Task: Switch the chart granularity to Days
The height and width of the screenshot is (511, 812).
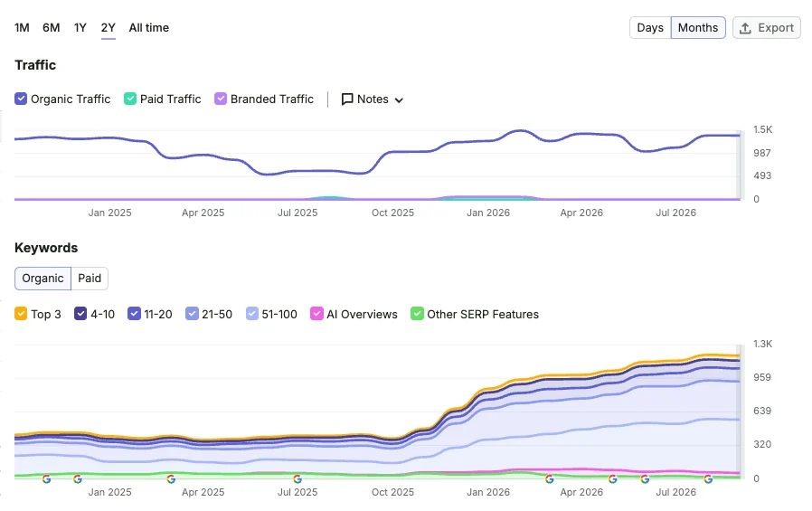Action: (x=650, y=28)
